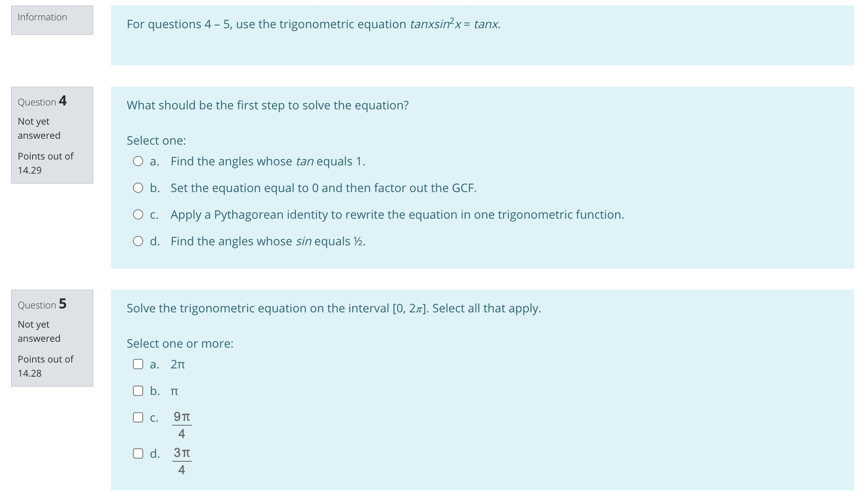Viewport: 866px width, 504px height.
Task: Click the 'Select one:' prompt text
Action: coord(156,140)
